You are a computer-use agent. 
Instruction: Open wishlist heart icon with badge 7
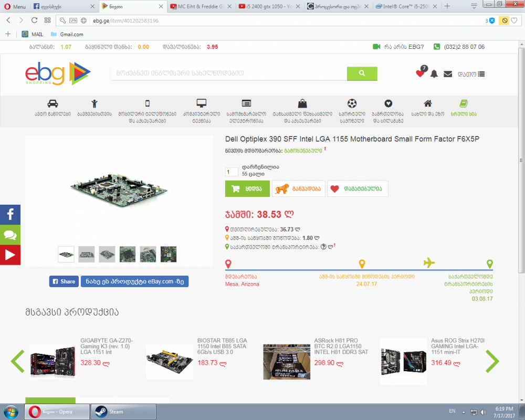tap(420, 73)
